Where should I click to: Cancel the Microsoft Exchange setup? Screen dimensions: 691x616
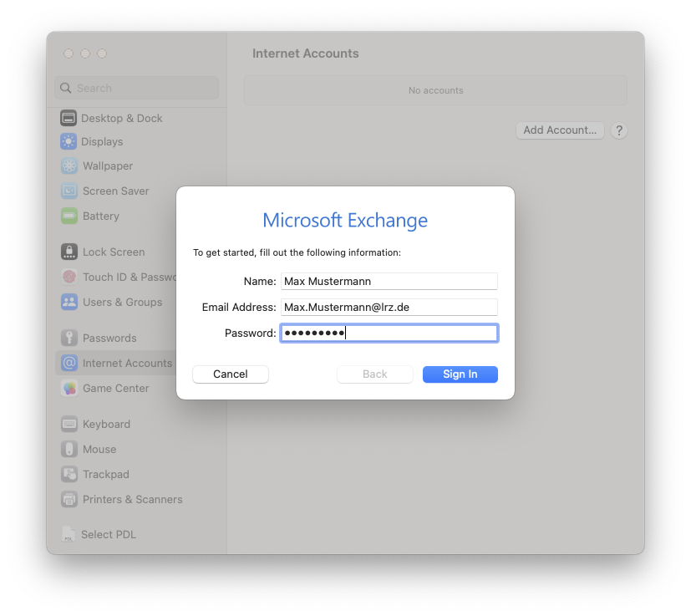coord(230,374)
